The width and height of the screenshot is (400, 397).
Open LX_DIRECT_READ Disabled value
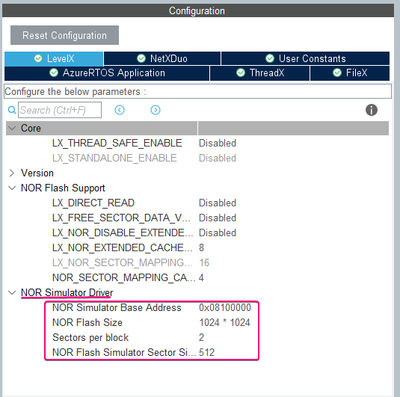[x=217, y=203]
